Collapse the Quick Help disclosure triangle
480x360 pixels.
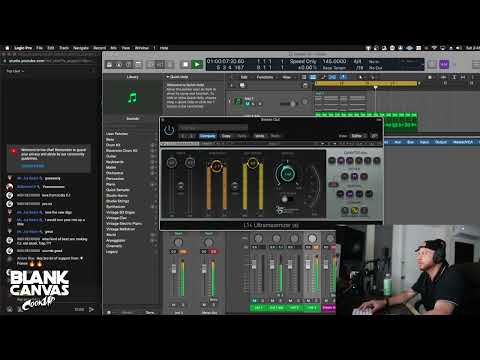pos(168,77)
